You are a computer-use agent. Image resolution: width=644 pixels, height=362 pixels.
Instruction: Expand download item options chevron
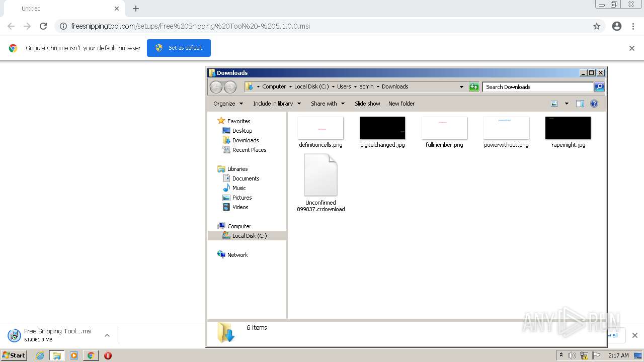[107, 335]
